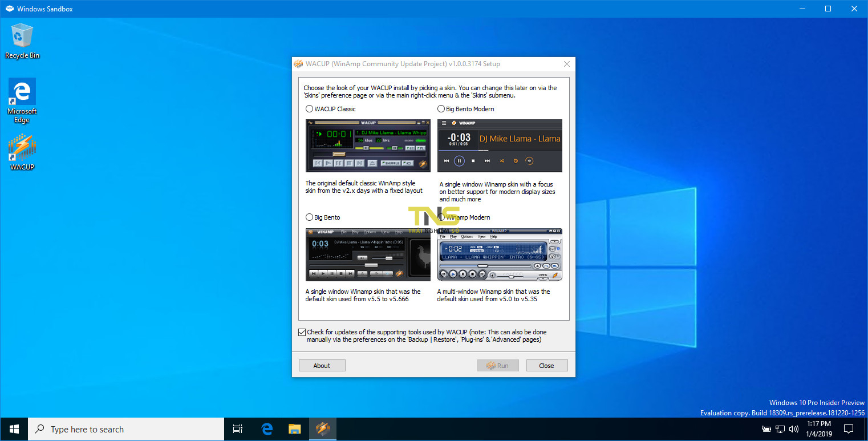Select the WACUP desktop shortcut icon

(22, 152)
